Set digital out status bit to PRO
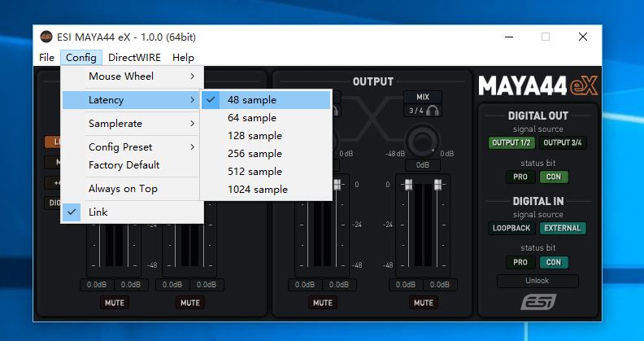The image size is (644, 341). (518, 177)
